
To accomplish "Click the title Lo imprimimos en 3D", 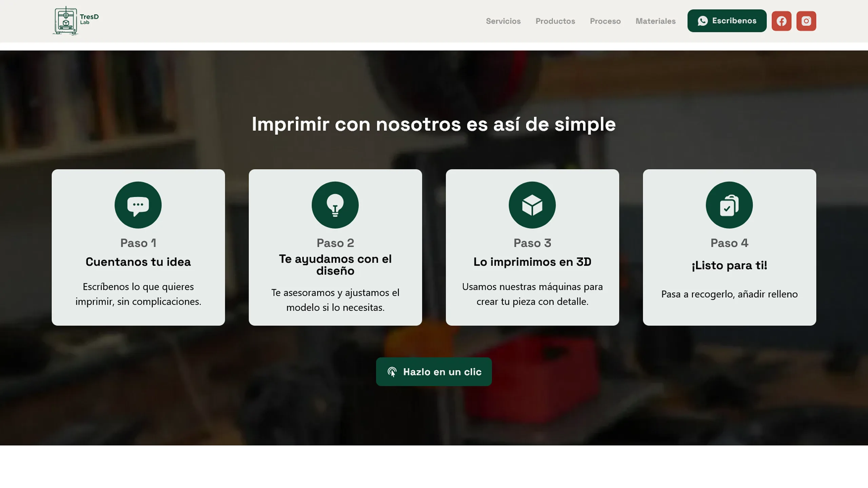I will tap(532, 262).
